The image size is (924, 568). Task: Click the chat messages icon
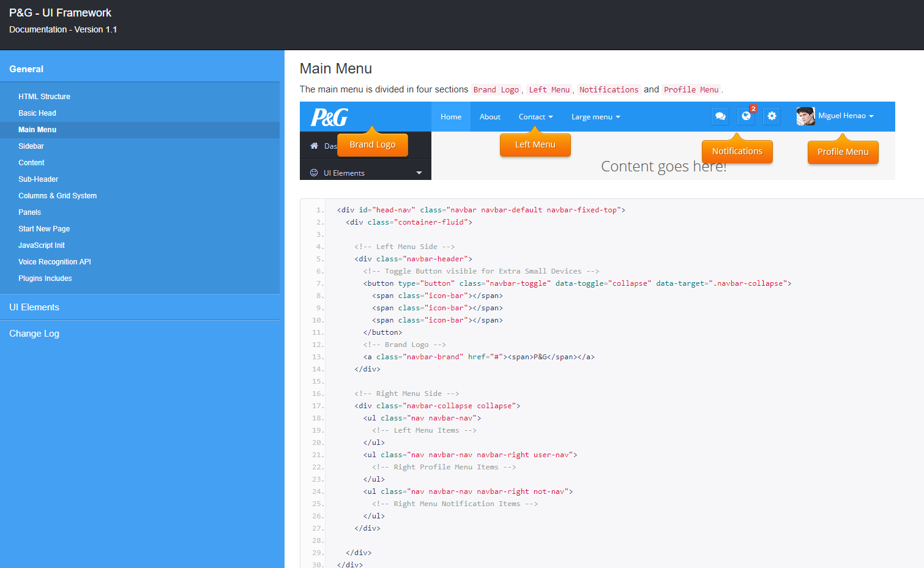(720, 116)
